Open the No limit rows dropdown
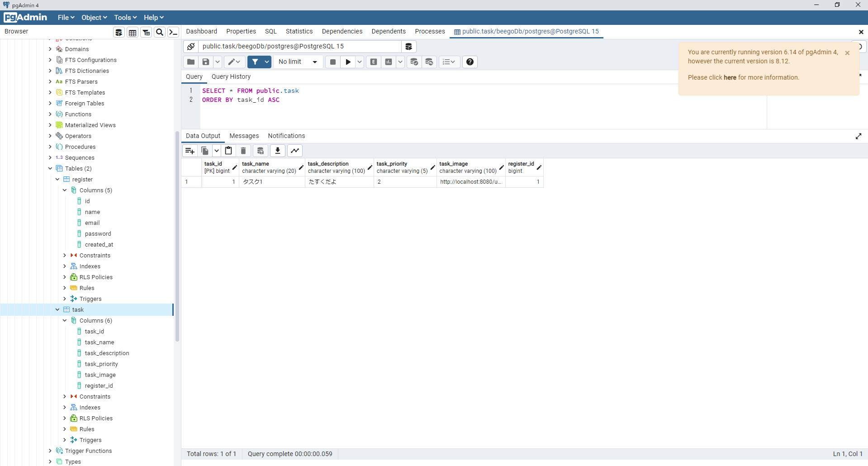868x466 pixels. point(298,62)
